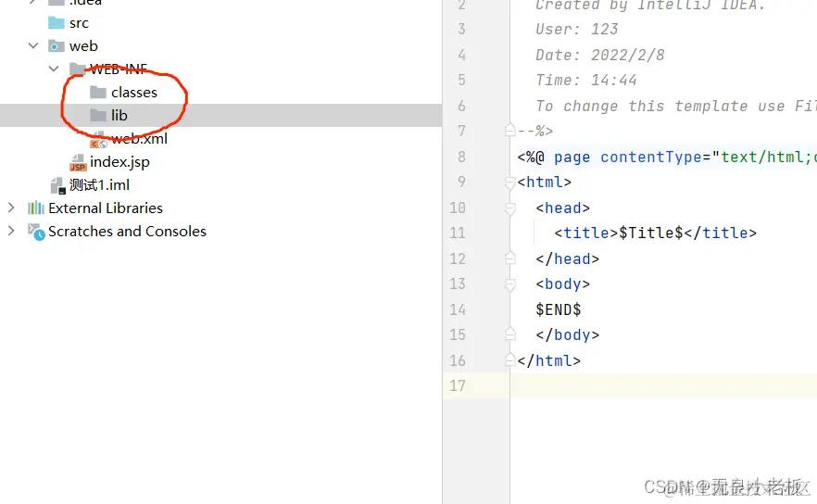Fold the comment block at line 7
Image resolution: width=817 pixels, height=504 pixels.
pyautogui.click(x=510, y=131)
